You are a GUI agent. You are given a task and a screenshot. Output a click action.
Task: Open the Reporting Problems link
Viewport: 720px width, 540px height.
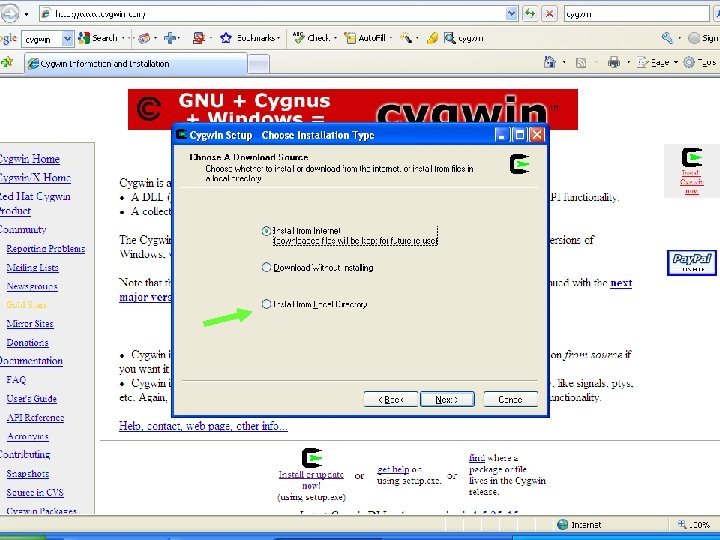click(45, 248)
